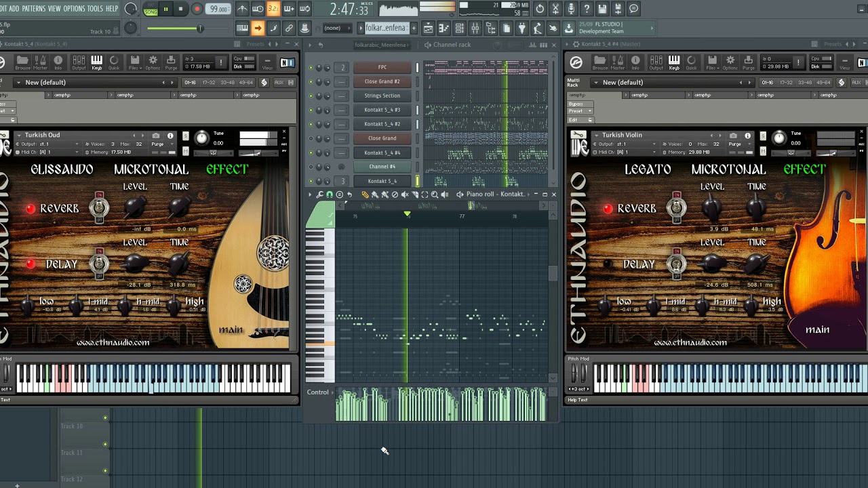
Task: Toggle the metronome icon in top toolbar
Action: 242,9
